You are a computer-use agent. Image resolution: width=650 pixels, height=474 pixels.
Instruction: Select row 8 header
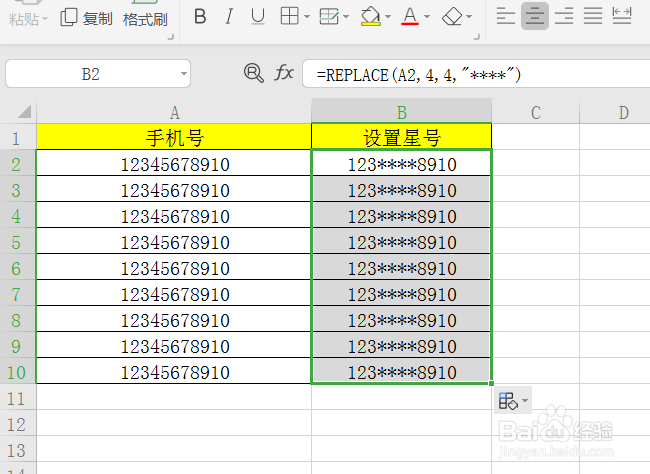pos(18,320)
